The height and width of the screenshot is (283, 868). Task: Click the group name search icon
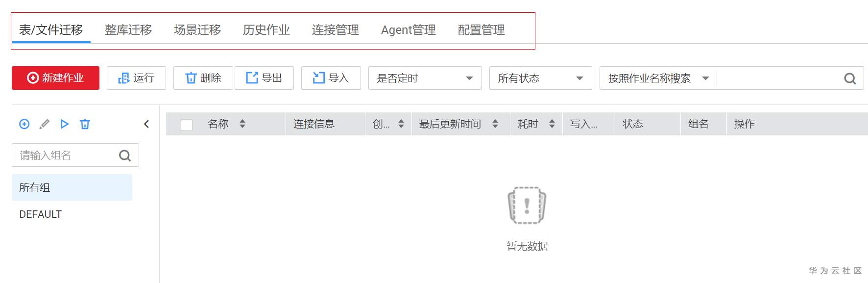[x=125, y=155]
